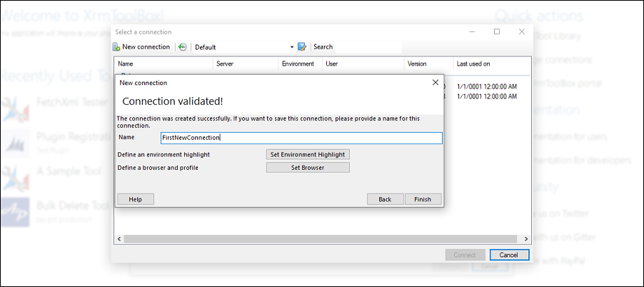Click the edit connection files pencil icon
This screenshot has width=644, height=287.
[x=302, y=47]
